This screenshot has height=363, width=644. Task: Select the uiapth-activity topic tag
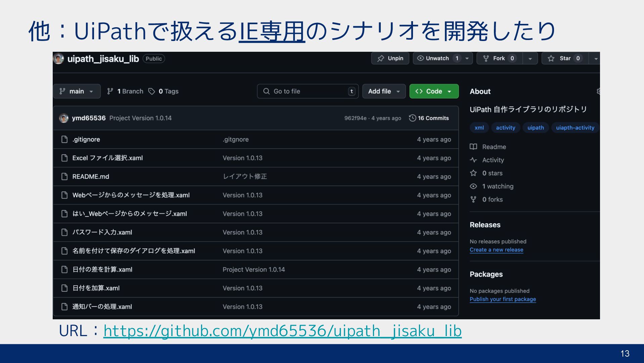pyautogui.click(x=575, y=128)
